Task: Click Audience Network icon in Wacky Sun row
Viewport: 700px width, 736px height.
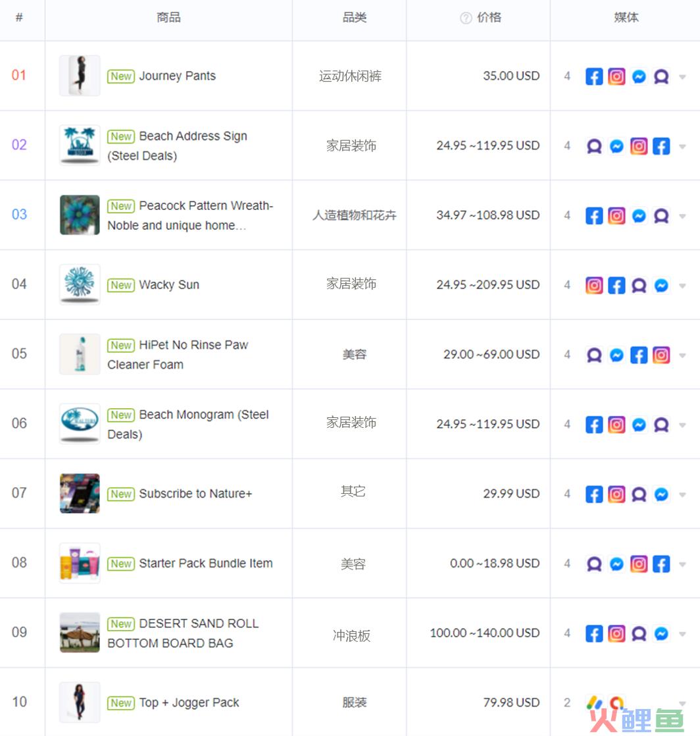Action: pos(639,286)
